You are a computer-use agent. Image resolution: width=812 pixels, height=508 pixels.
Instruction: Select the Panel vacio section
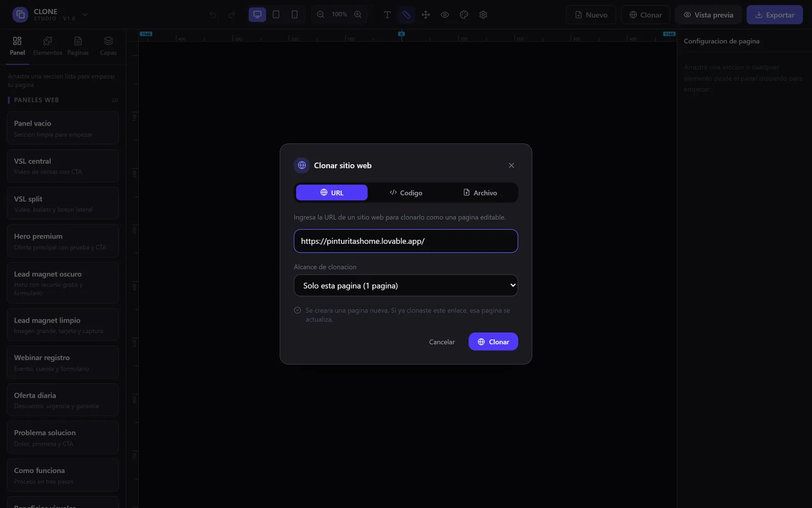63,128
